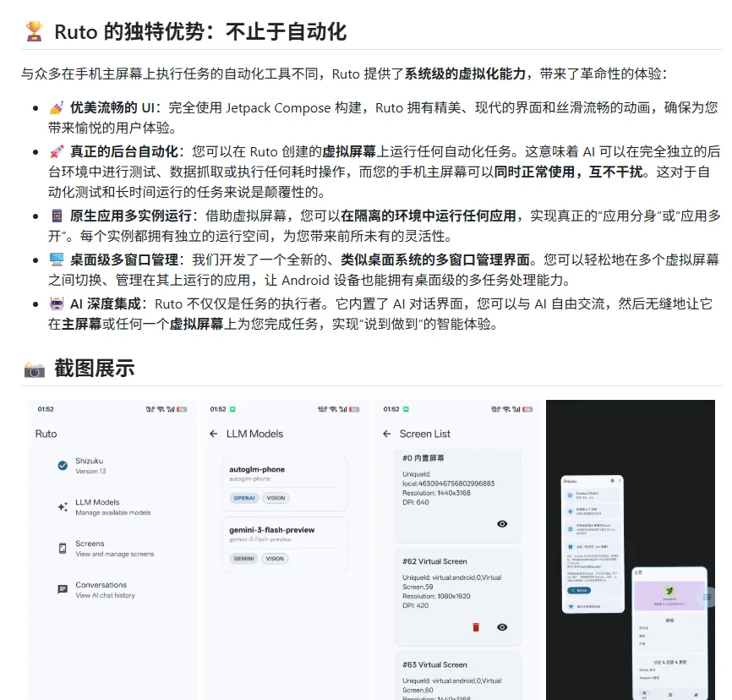Click the sparkle emoji before 优美流畅的 UI
The image size is (732, 700).
tap(57, 108)
